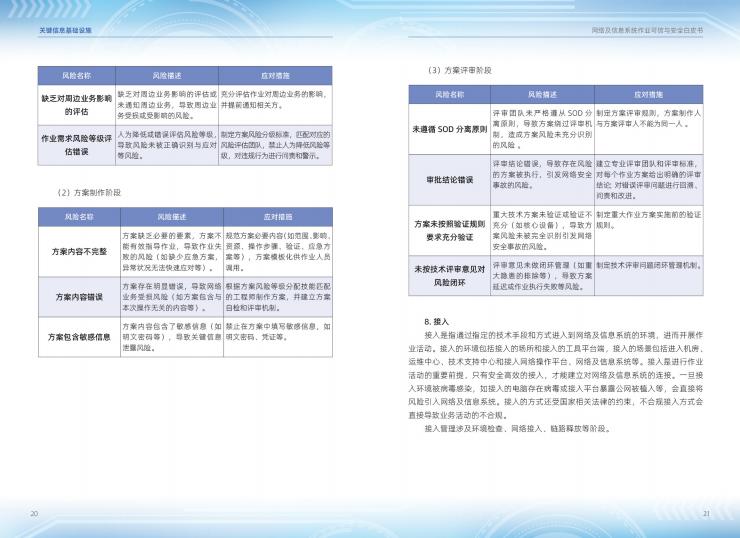Viewport: 740px width, 538px height.
Task: Click the description cell starting '人为降低或错误评估风险等级'
Action: pos(167,145)
